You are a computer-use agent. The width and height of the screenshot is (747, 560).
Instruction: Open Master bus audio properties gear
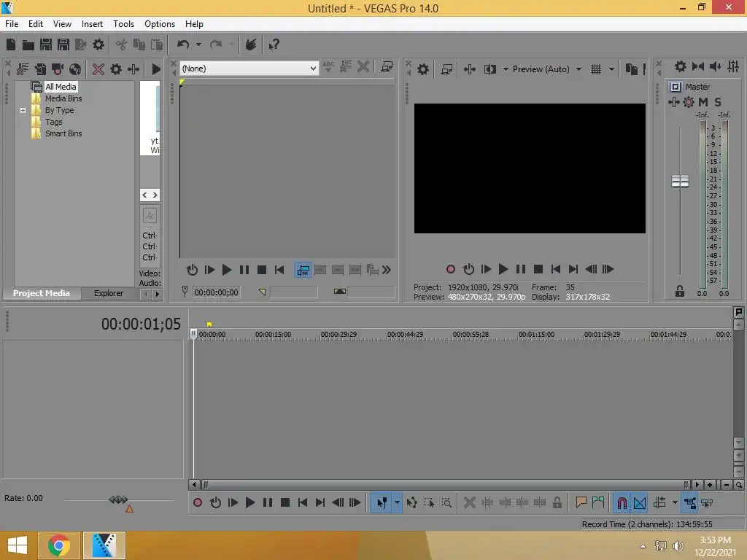681,66
